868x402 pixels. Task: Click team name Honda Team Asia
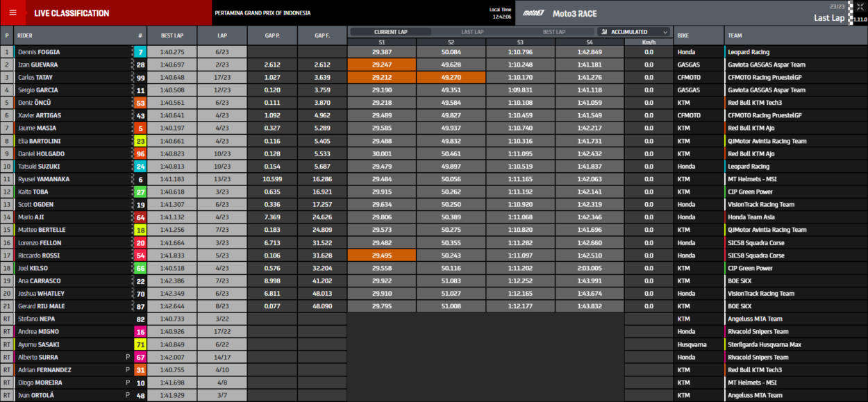(752, 217)
